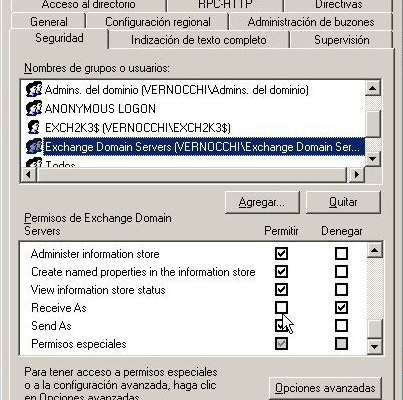Image resolution: width=403 pixels, height=400 pixels.
Task: Tick Permitir for Receive As
Action: pos(281,307)
